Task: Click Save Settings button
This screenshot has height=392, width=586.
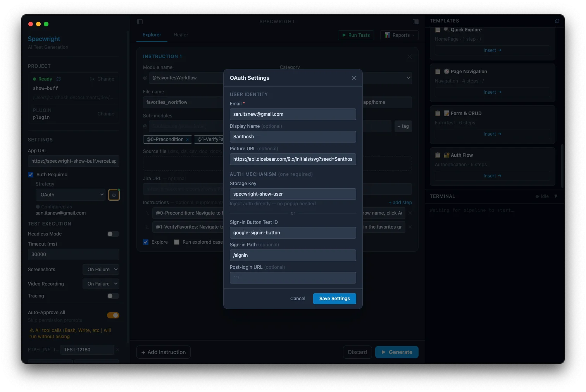Action: coord(334,299)
